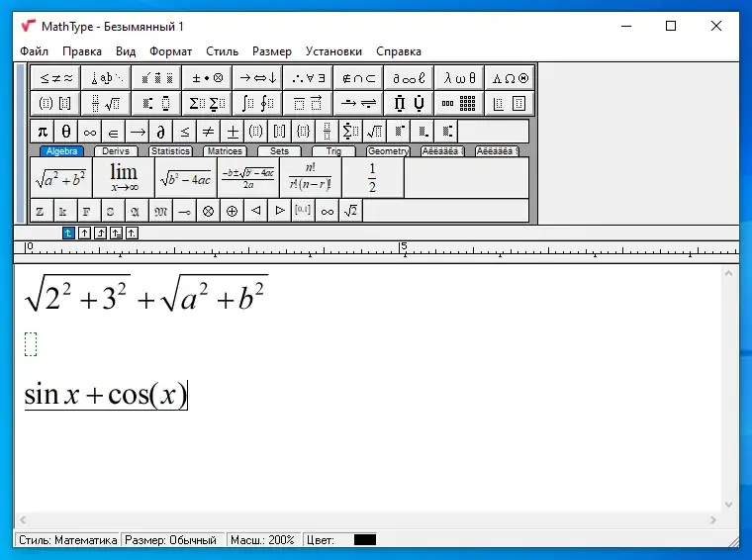The height and width of the screenshot is (560, 752).
Task: Open the Установки menu
Action: tap(333, 51)
